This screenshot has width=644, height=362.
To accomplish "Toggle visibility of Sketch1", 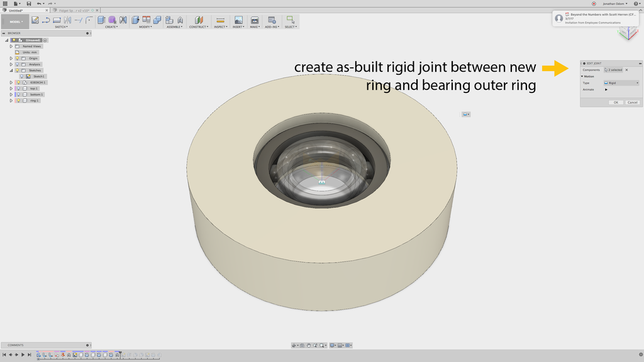I will pyautogui.click(x=22, y=76).
